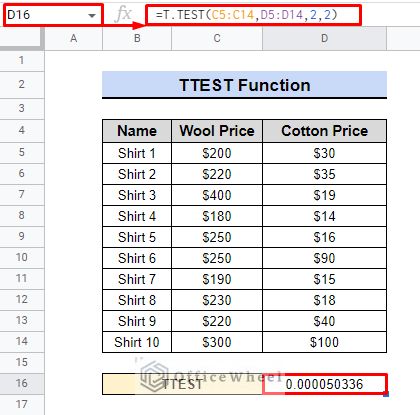Click the $14 cotton price cell
Image resolution: width=420 pixels, height=415 pixels.
click(x=325, y=216)
